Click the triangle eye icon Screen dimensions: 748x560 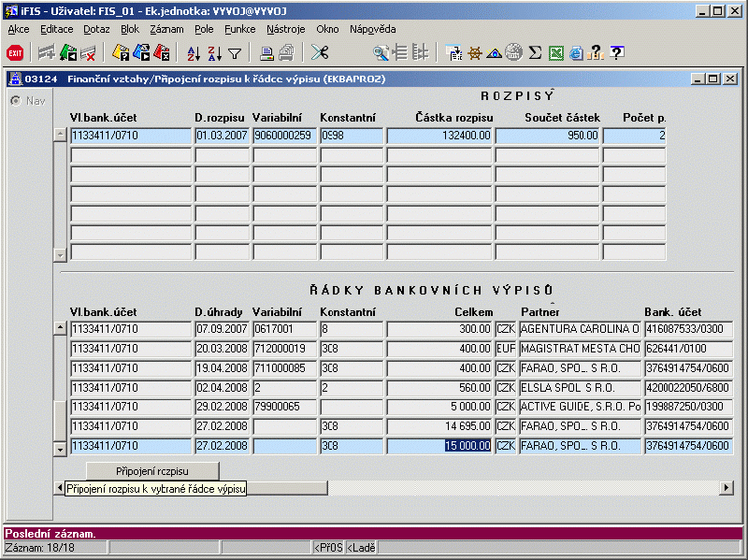(x=495, y=53)
